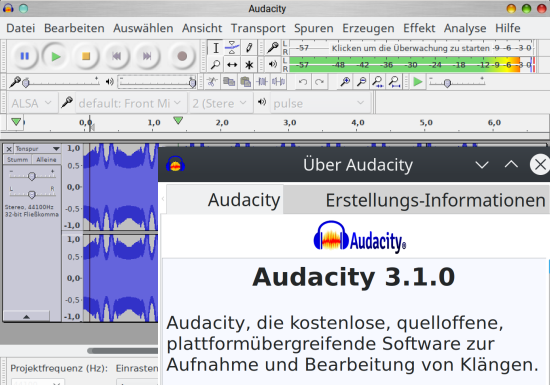Open the Spuren menu
The image size is (550, 385).
click(314, 28)
